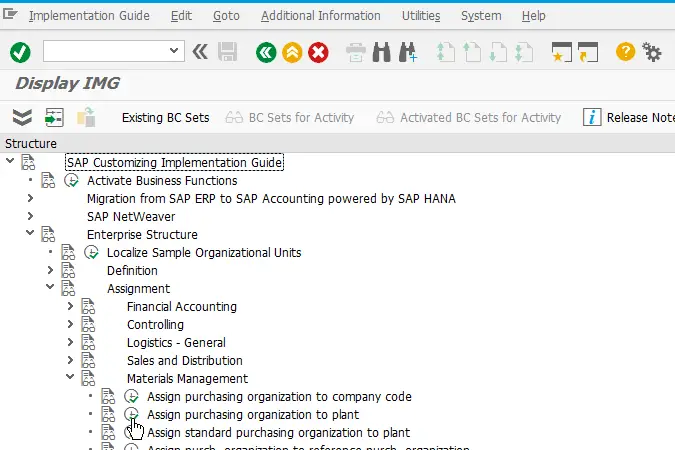The height and width of the screenshot is (450, 675).
Task: Collapse the Assignment node
Action: [50, 286]
